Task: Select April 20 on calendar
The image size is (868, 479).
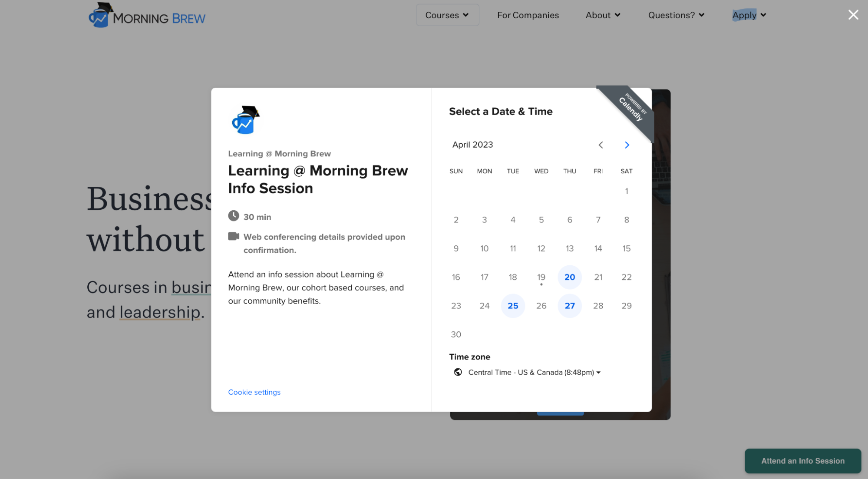Action: [569, 277]
